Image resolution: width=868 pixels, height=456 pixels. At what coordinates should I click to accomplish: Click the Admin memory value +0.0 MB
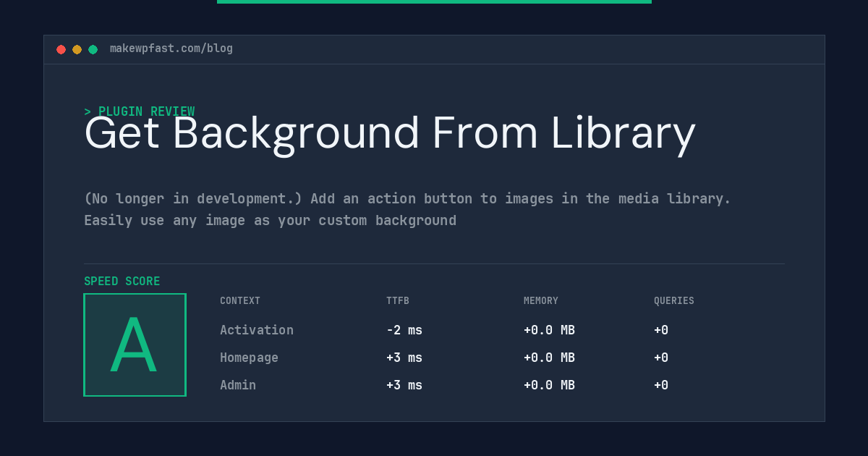pyautogui.click(x=549, y=385)
